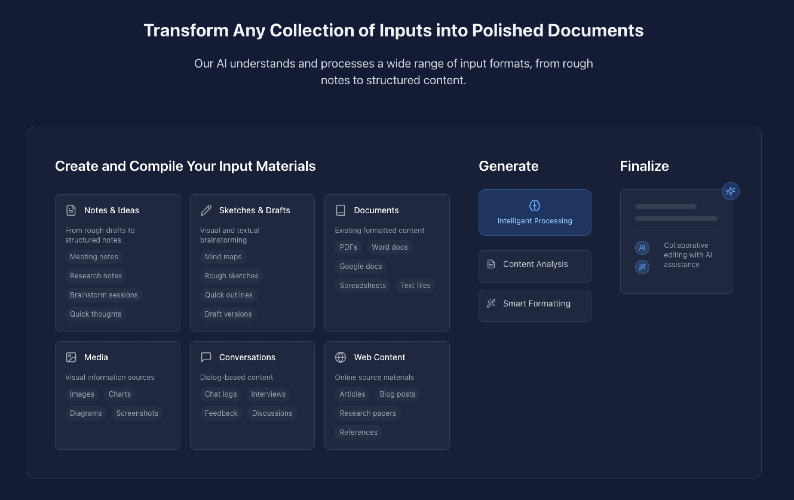This screenshot has width=794, height=500.
Task: Click the Quick thoughts tag
Action: (96, 314)
